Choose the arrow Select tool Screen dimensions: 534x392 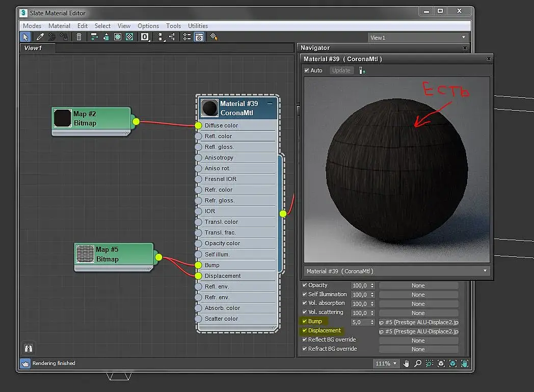tap(25, 37)
